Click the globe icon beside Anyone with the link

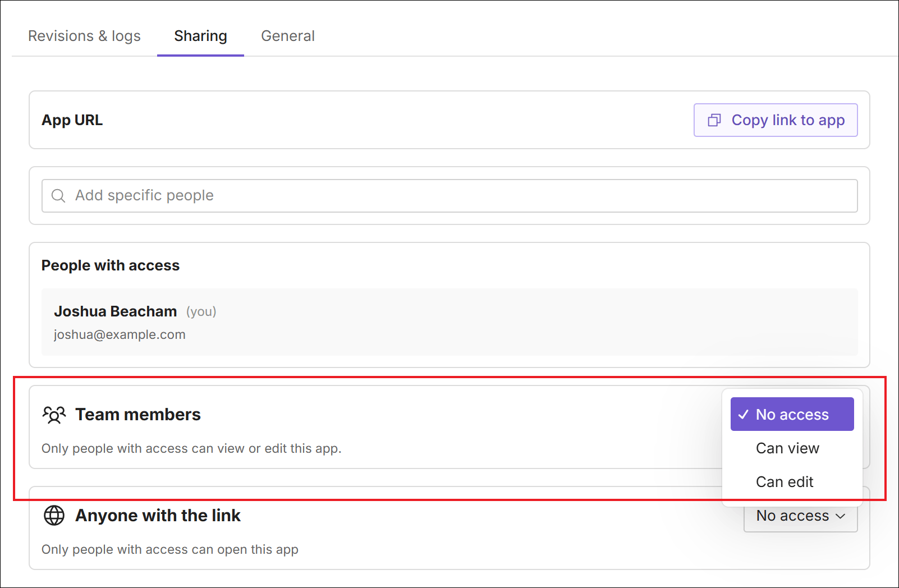[x=53, y=515]
